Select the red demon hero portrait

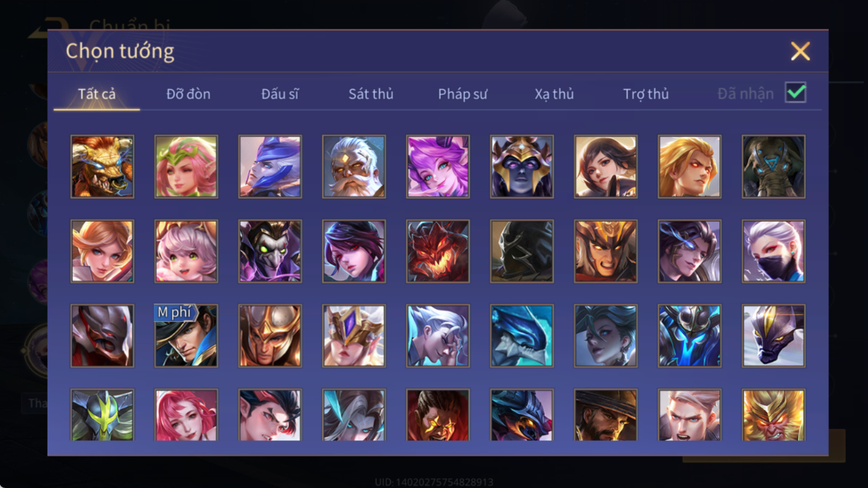tap(438, 251)
